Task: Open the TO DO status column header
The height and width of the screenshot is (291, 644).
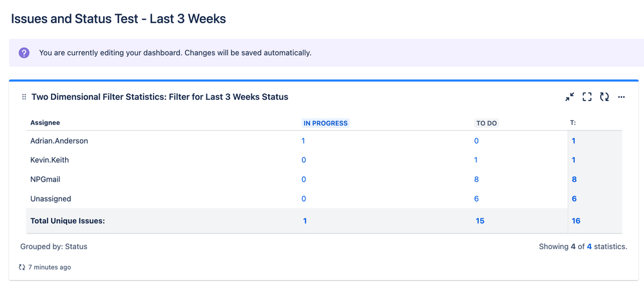Action: click(487, 123)
